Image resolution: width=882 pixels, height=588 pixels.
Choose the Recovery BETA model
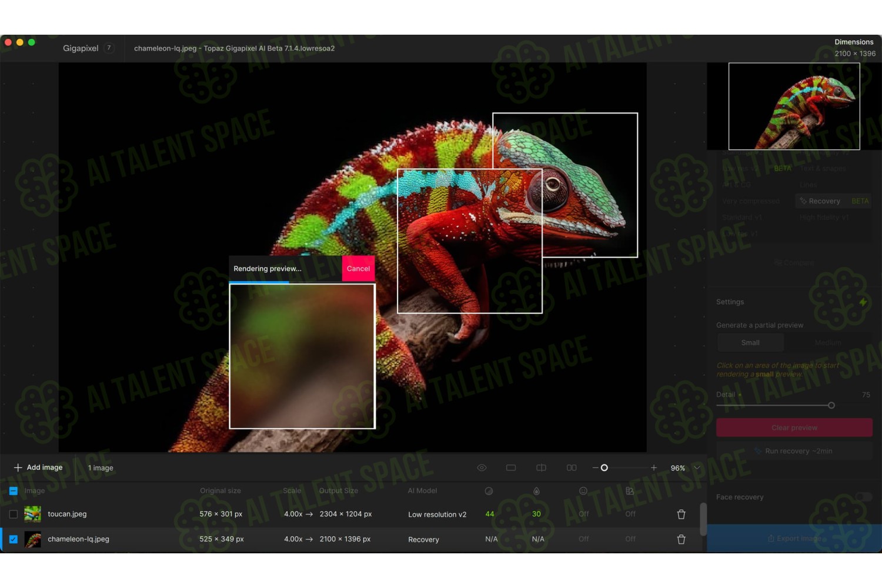pos(833,201)
